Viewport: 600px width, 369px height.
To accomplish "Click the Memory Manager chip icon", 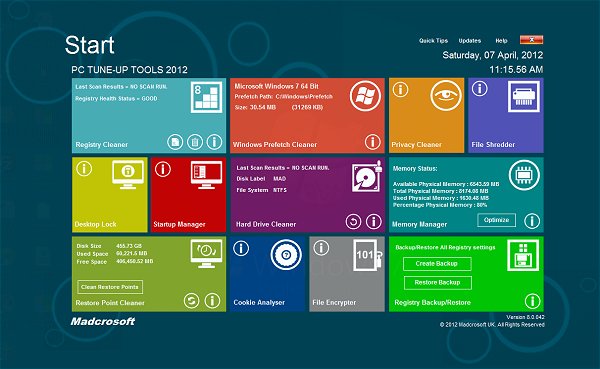I will (524, 175).
